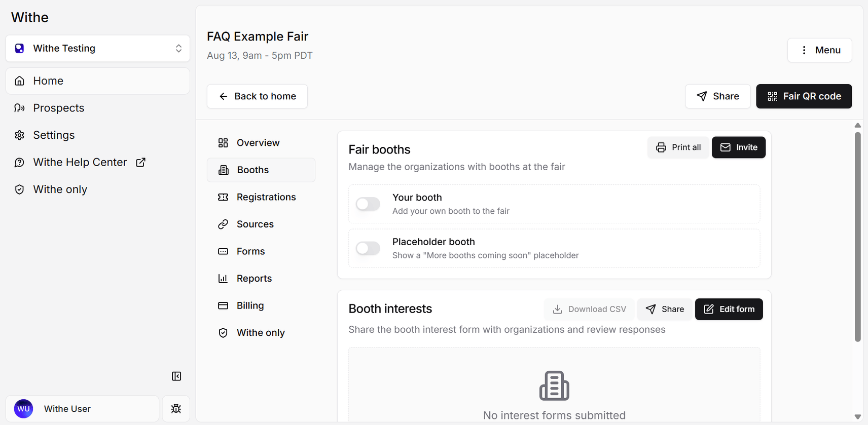Click the Share button beside Fair QR code
Image resolution: width=868 pixels, height=425 pixels.
click(718, 96)
